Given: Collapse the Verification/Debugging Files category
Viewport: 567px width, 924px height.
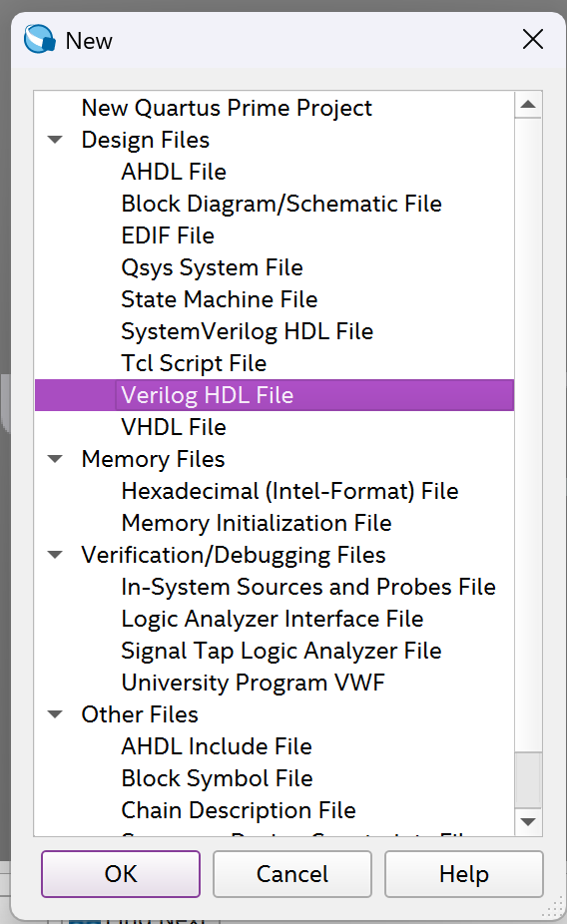Looking at the screenshot, I should 55,555.
